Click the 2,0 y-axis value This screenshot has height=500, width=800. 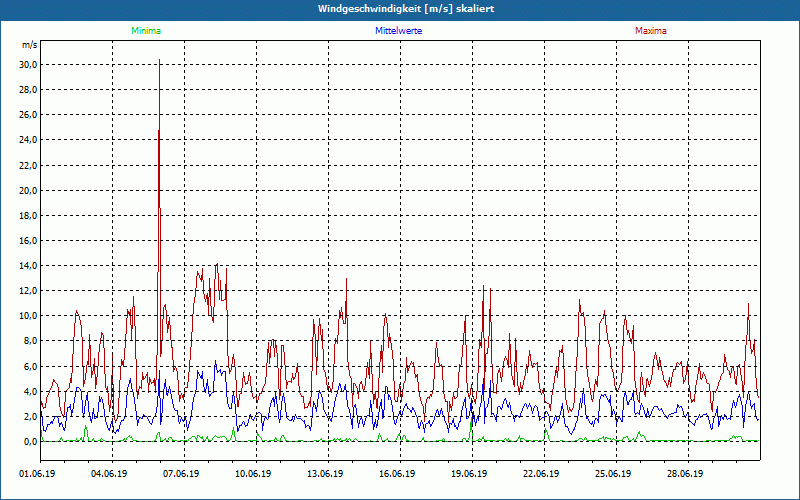pyautogui.click(x=31, y=417)
